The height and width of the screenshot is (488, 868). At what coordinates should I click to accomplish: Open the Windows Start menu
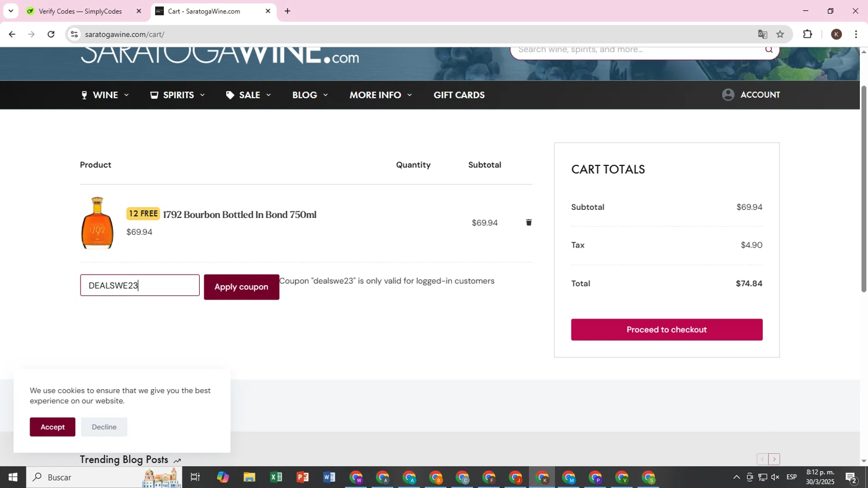pos(13,477)
